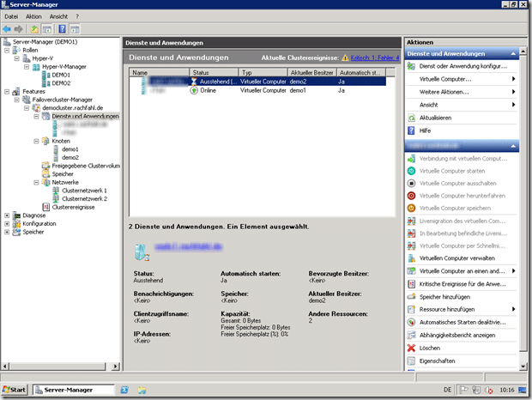This screenshot has width=532, height=400.
Task: Collapse Dienste und Anwendungen section in Aktionen
Action: pos(513,53)
